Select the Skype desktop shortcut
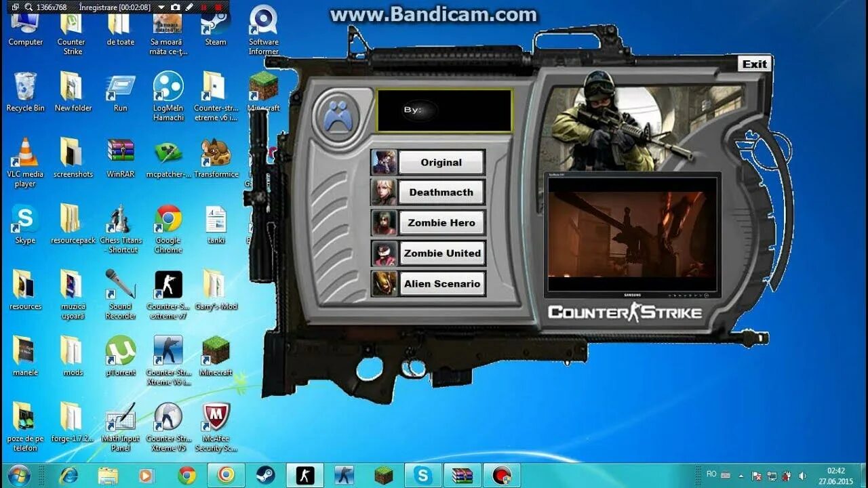 [25, 224]
